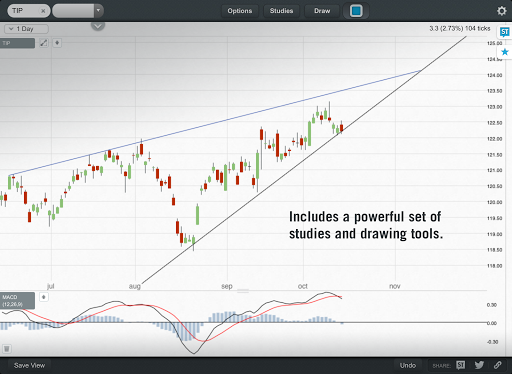Share to StockTwits in the bottom bar

[x=461, y=365]
